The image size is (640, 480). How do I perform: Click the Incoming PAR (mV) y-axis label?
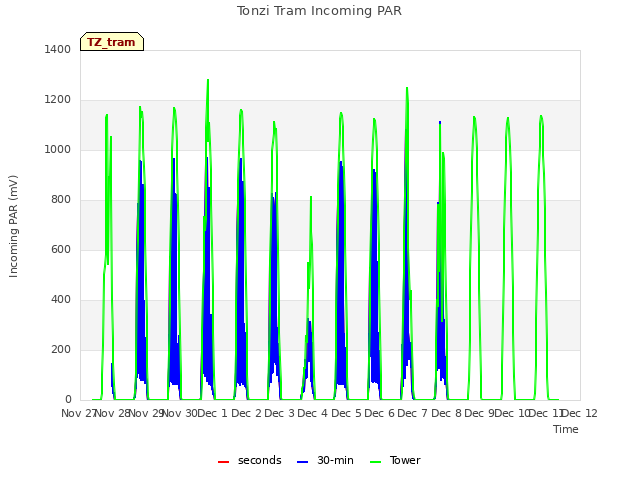click(13, 227)
